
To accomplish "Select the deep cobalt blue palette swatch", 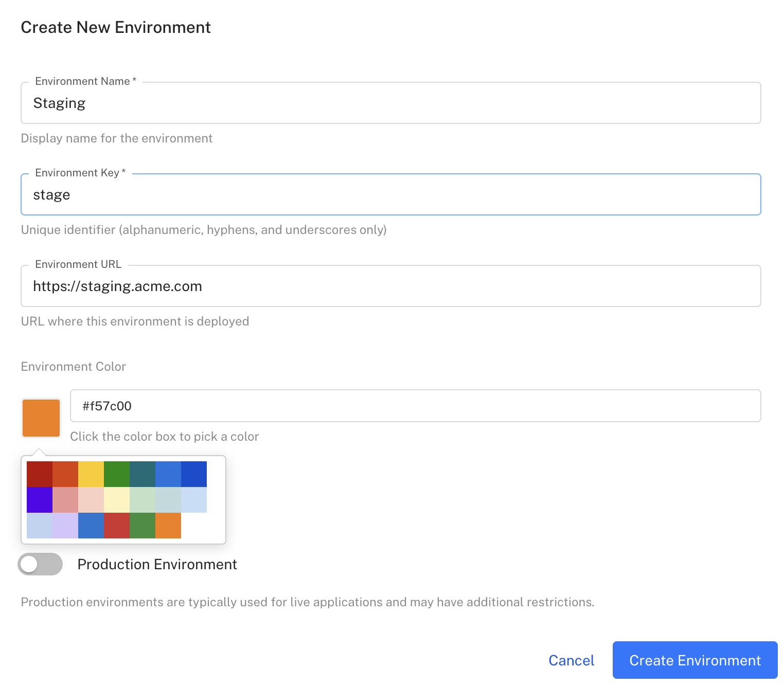I will coord(194,474).
